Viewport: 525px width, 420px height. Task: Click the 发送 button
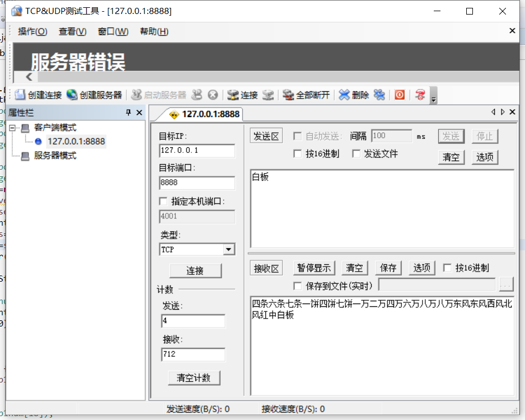point(451,136)
